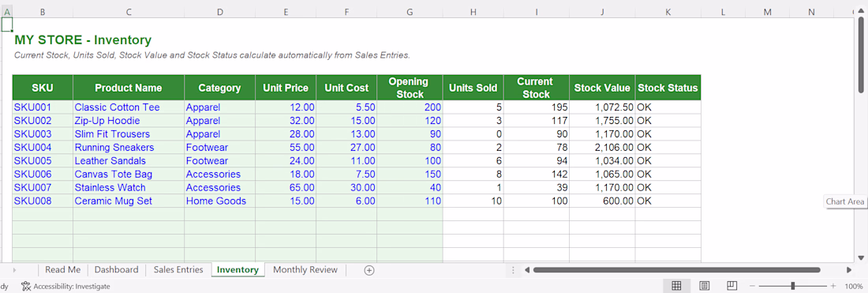The width and height of the screenshot is (868, 293).
Task: Select the 195 current stock cell
Action: coord(537,107)
